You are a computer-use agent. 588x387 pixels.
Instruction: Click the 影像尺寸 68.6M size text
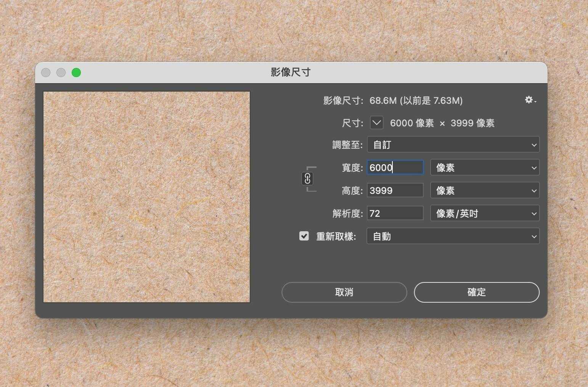(393, 100)
